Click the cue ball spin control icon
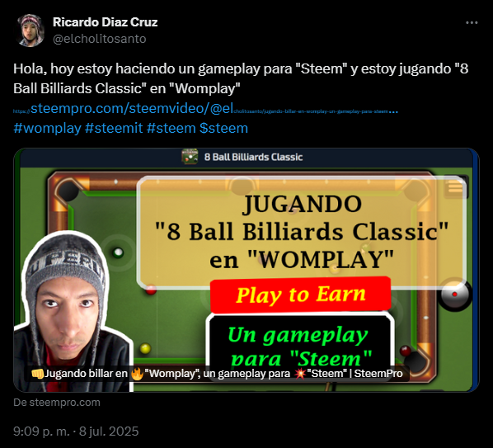 point(454,295)
